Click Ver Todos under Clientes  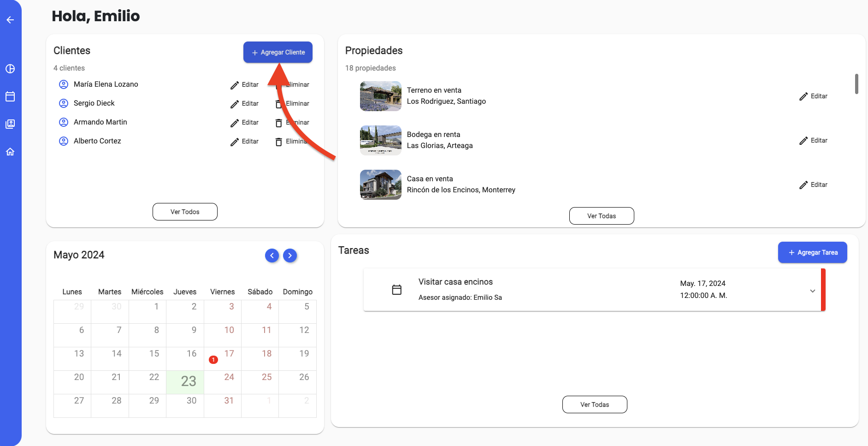[x=185, y=212]
